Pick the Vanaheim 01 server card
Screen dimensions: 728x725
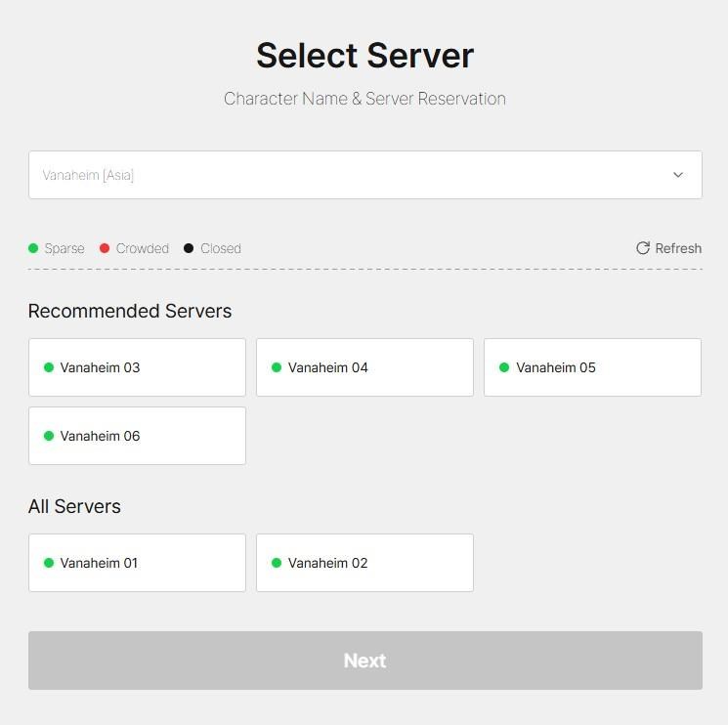pyautogui.click(x=137, y=563)
